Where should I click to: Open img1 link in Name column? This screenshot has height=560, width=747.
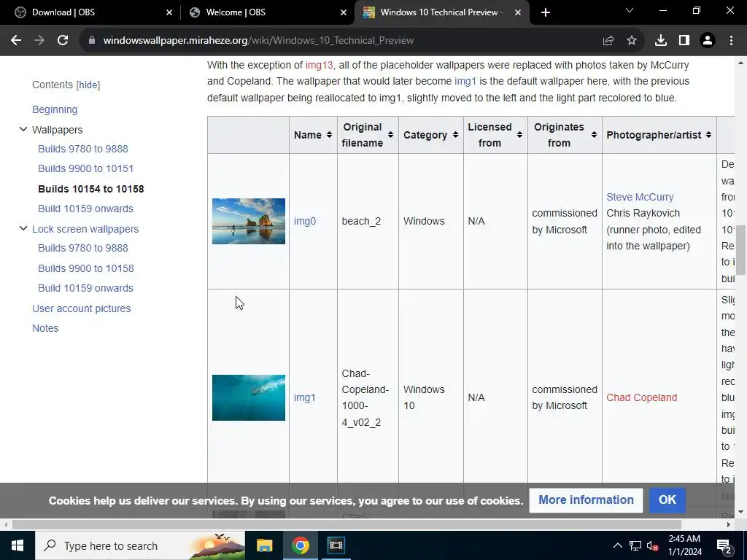click(x=305, y=397)
